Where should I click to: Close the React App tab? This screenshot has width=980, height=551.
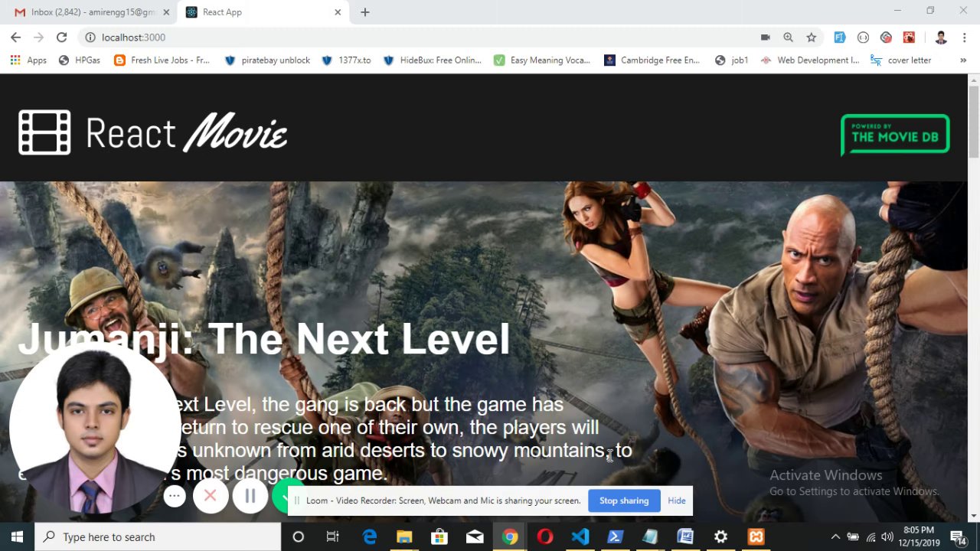coord(338,12)
